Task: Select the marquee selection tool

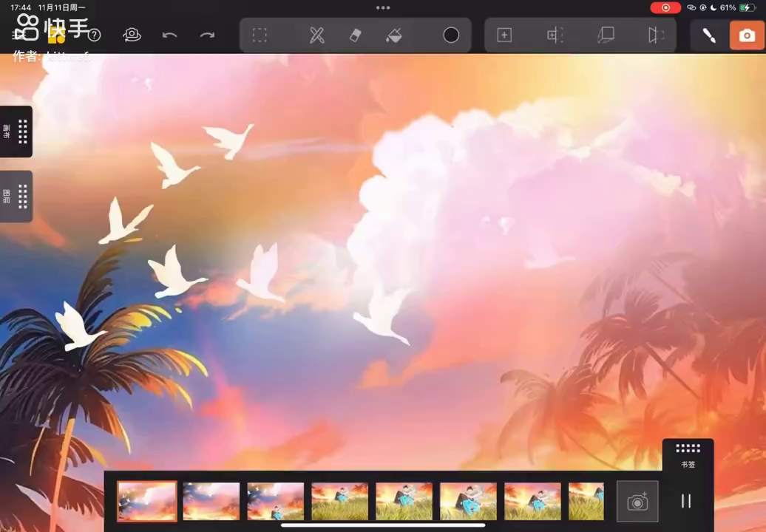Action: point(260,35)
